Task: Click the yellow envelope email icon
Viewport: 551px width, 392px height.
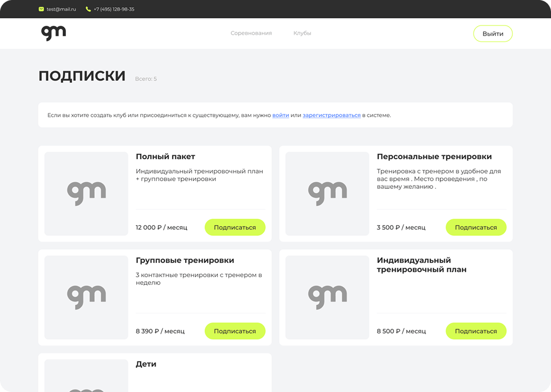Action: [x=41, y=9]
